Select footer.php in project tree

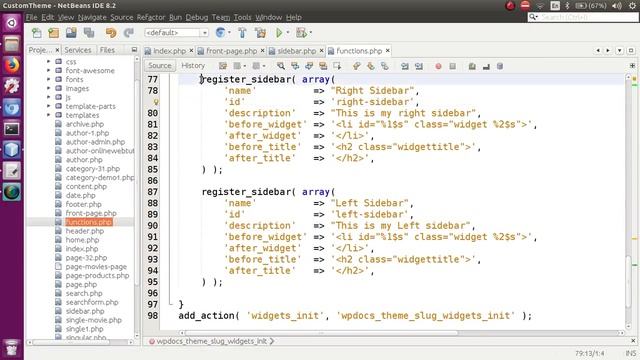coord(84,204)
